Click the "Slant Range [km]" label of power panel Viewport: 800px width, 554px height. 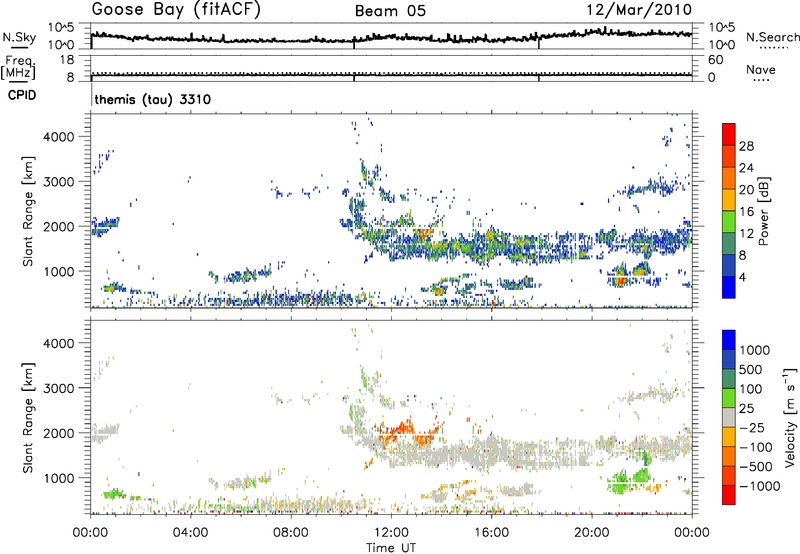(x=28, y=211)
